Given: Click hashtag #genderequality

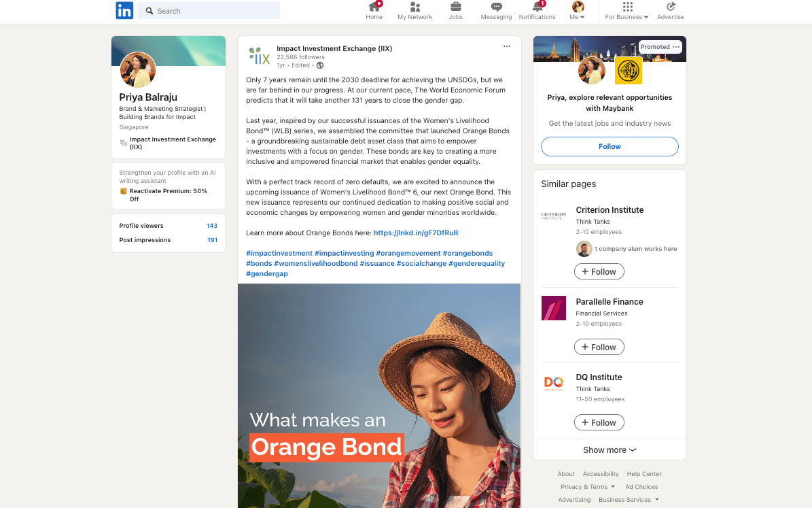Looking at the screenshot, I should [476, 263].
